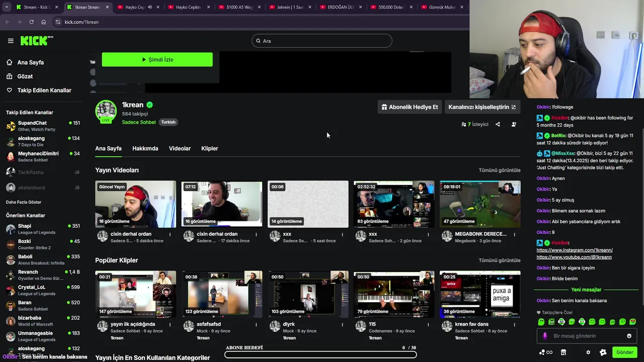Click the moderator user icon near share

click(514, 124)
